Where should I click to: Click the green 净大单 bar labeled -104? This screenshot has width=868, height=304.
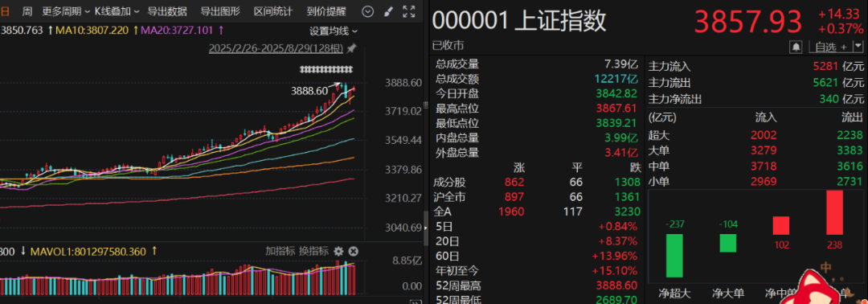pyautogui.click(x=728, y=243)
